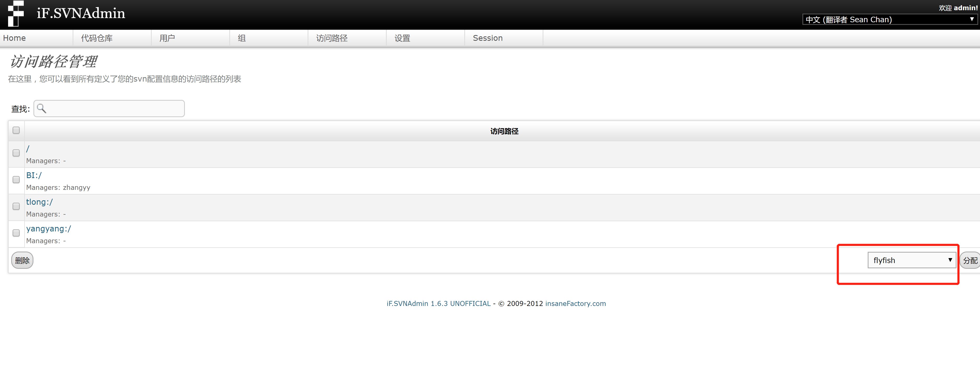Navigate to 组 menu
Screen dimensions: 980x387
pyautogui.click(x=242, y=38)
